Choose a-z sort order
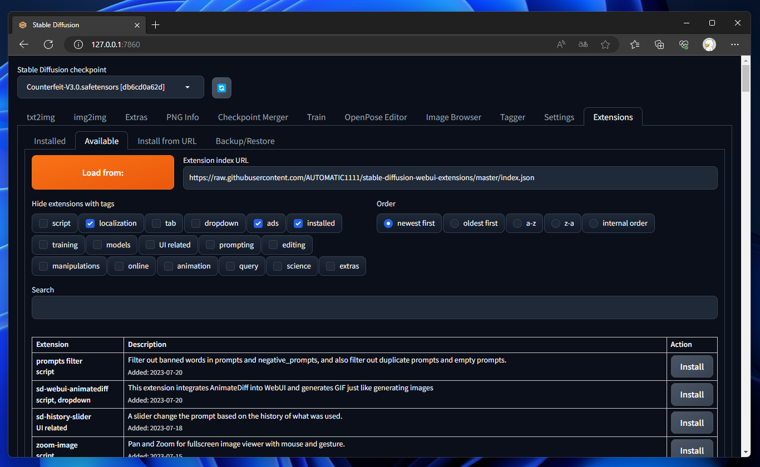Screen dimensions: 760x467 click(518, 224)
